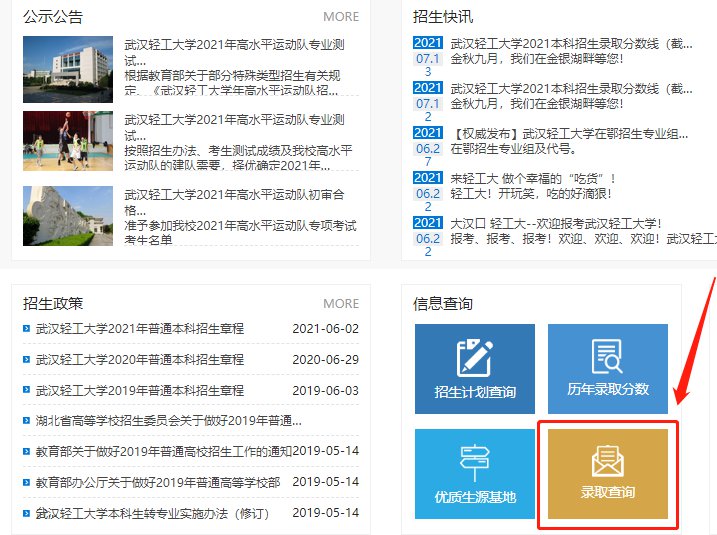Open 来轻工大 做个幸福的"吃货" news item
Screen dimensions: 717x535
(533, 178)
